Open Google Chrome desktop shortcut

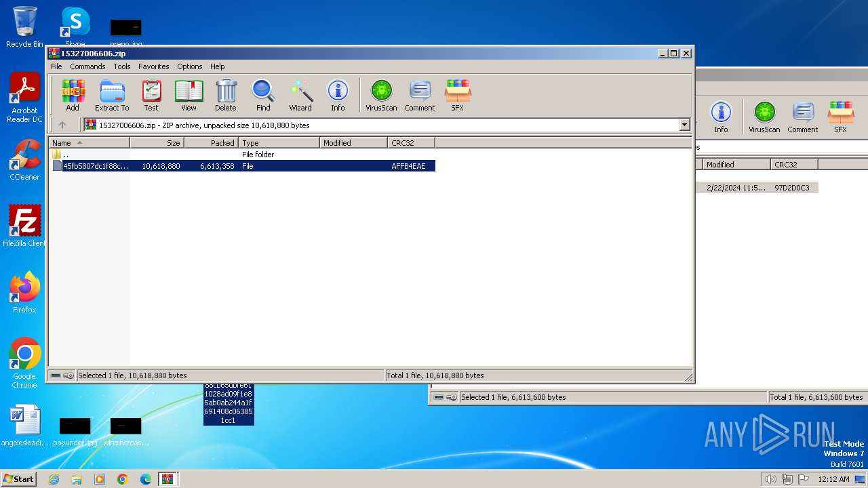point(24,363)
